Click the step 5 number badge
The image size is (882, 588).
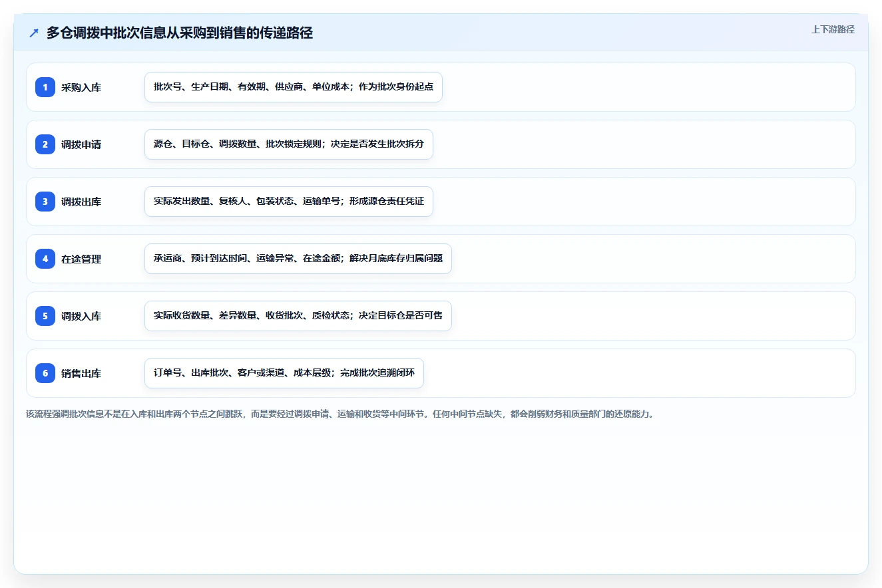click(x=45, y=316)
